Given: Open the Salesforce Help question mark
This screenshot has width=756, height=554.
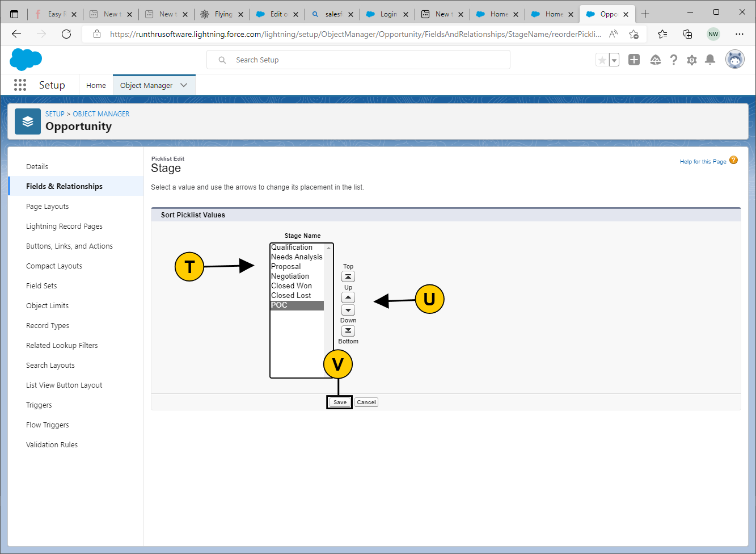Looking at the screenshot, I should coord(674,60).
